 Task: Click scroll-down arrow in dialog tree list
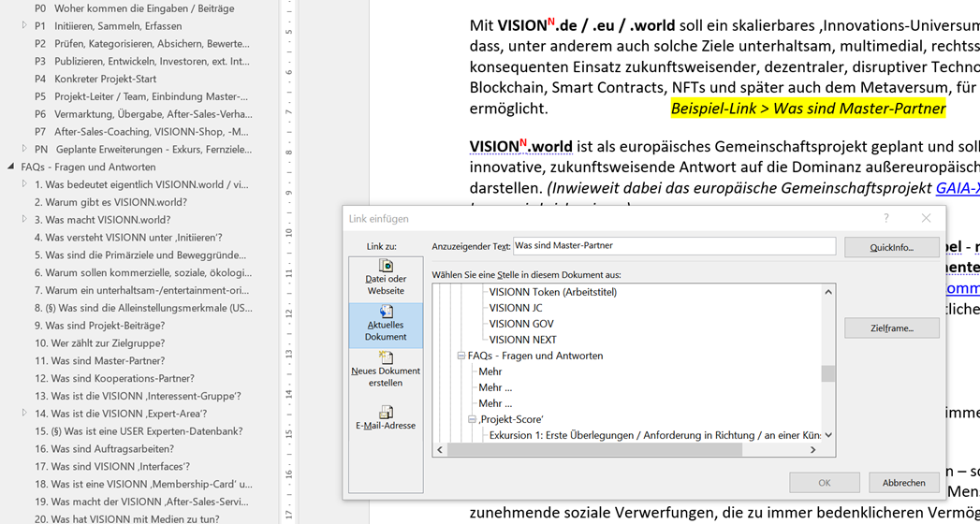(828, 435)
